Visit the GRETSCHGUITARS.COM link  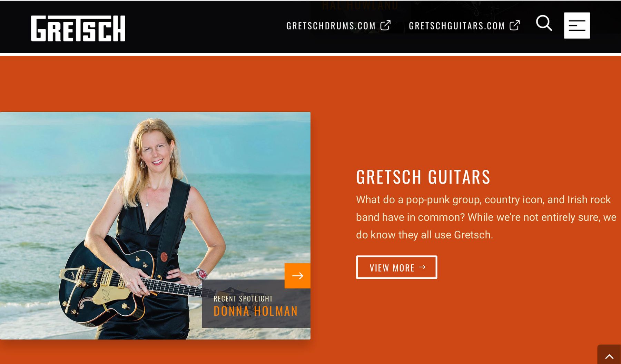457,26
